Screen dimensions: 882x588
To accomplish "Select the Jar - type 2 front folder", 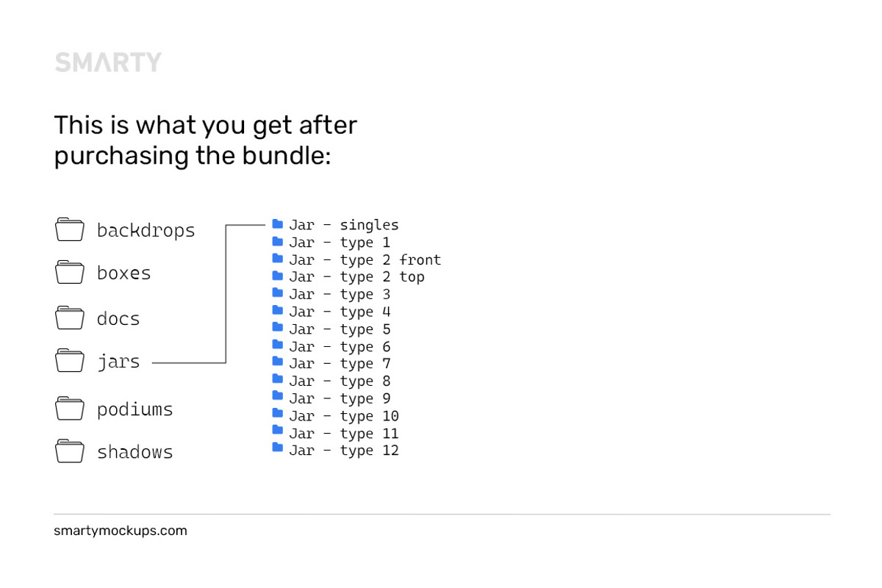I will point(356,260).
